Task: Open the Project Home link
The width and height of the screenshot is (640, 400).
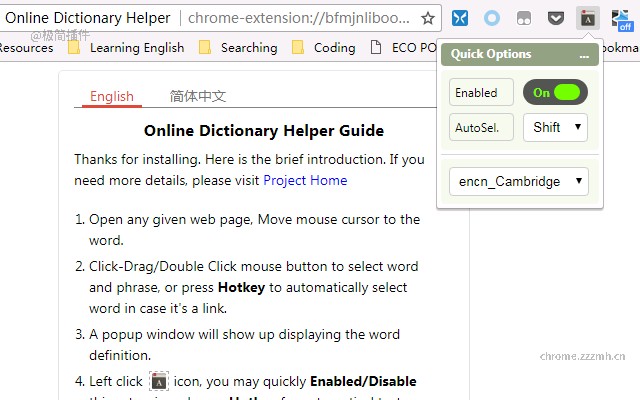Action: click(x=305, y=180)
